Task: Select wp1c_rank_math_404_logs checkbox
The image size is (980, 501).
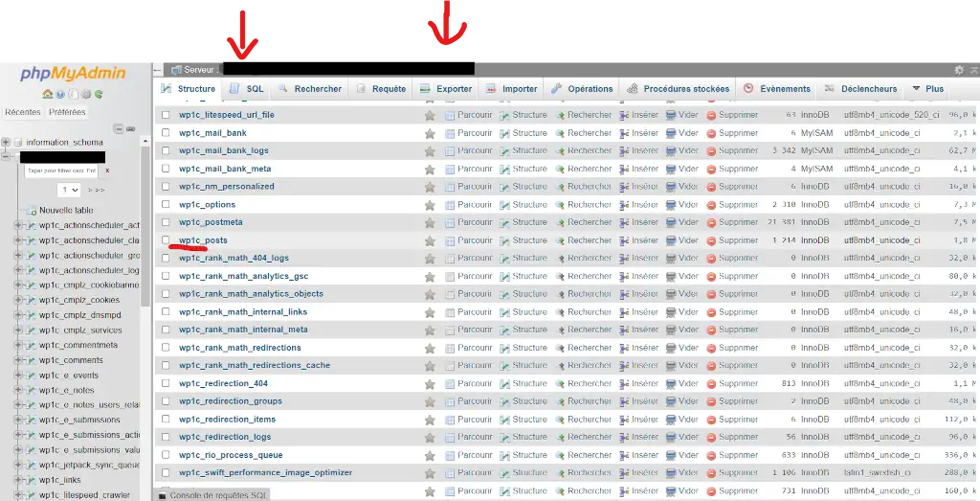Action: tap(166, 258)
